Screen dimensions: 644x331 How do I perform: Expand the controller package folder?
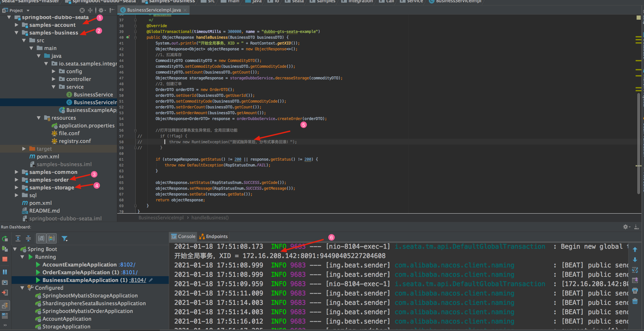click(53, 79)
